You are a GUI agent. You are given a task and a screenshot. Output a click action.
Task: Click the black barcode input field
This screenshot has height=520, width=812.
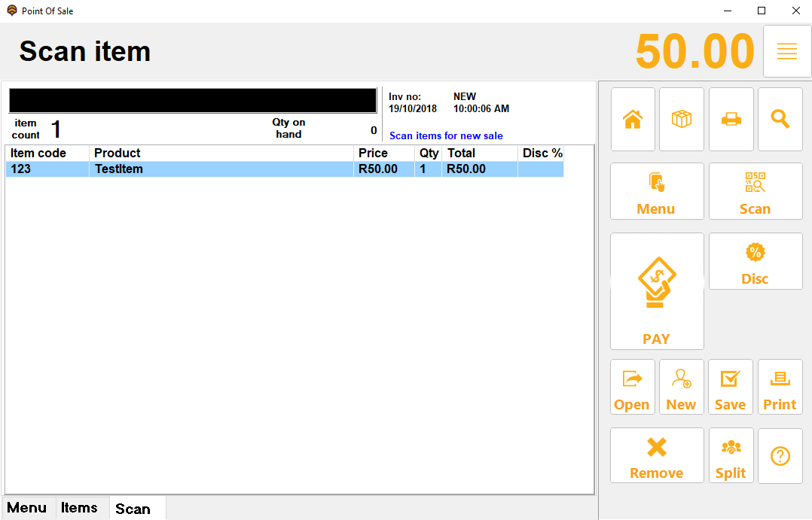(x=192, y=101)
